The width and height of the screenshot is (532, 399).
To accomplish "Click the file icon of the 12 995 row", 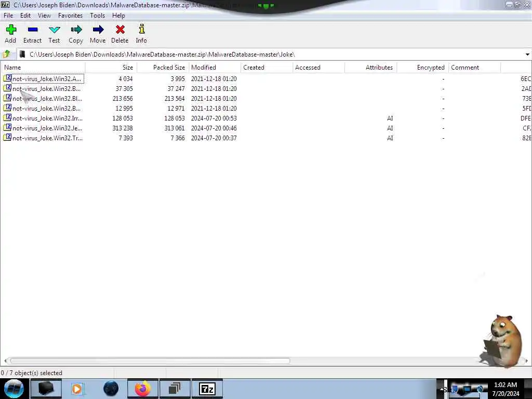I will tap(7, 108).
